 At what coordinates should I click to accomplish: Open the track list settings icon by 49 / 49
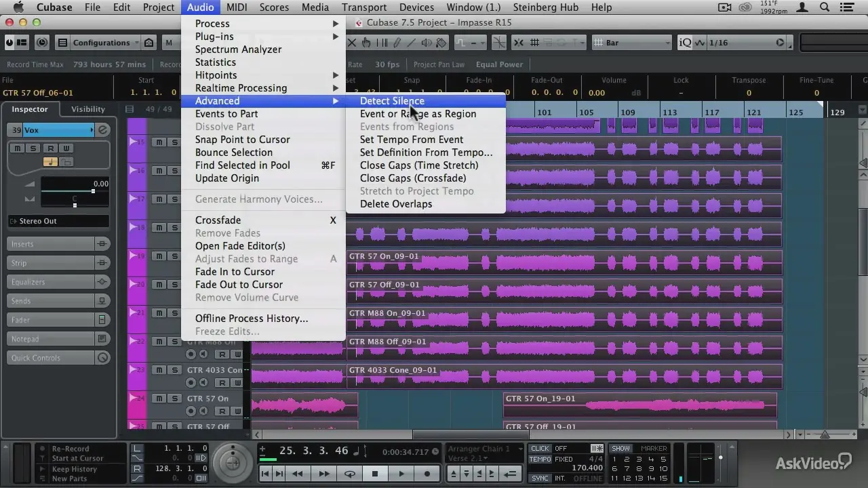click(x=130, y=109)
